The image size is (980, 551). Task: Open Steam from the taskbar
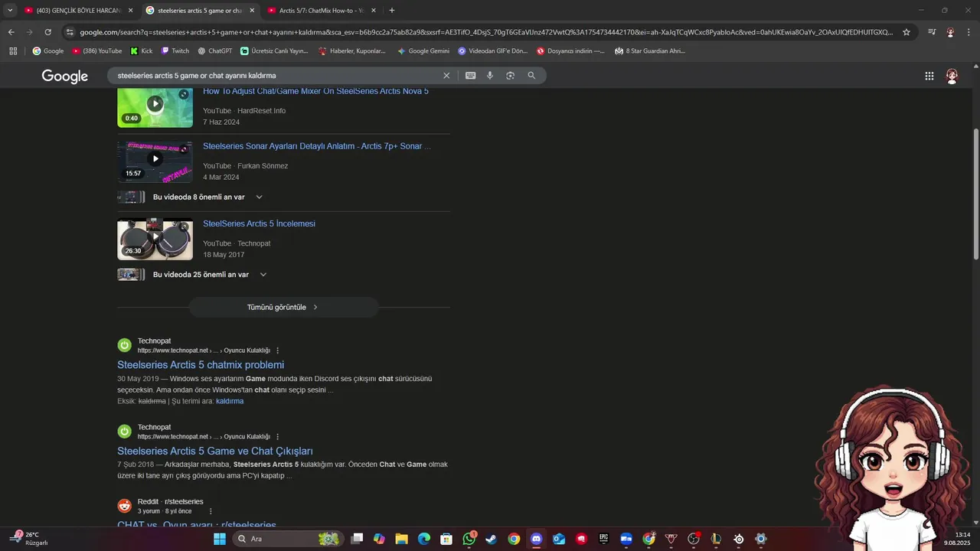click(x=491, y=539)
